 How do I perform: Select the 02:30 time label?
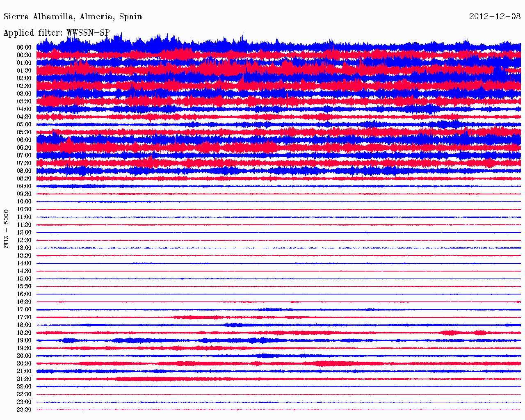[24, 86]
